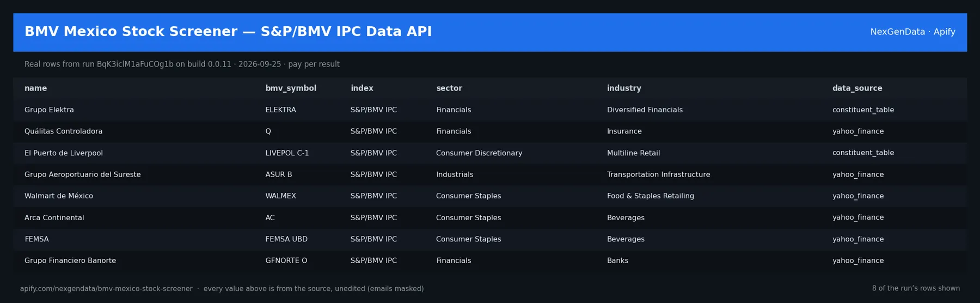Viewport: 980px width, 303px height.
Task: Click 'Consumer Staples' in the Walmart row
Action: pos(468,196)
